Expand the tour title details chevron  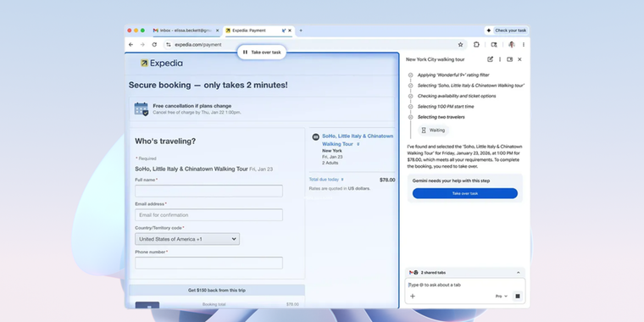click(358, 144)
